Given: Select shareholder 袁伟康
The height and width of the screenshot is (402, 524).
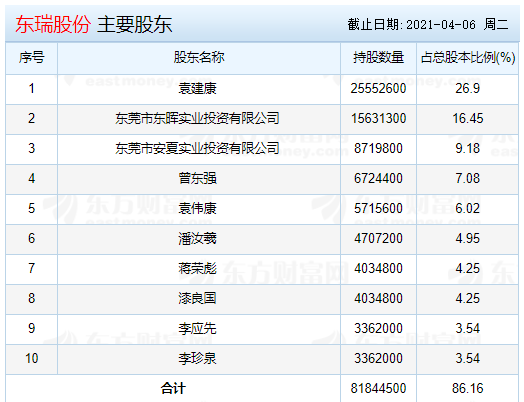Looking at the screenshot, I should 198,209.
